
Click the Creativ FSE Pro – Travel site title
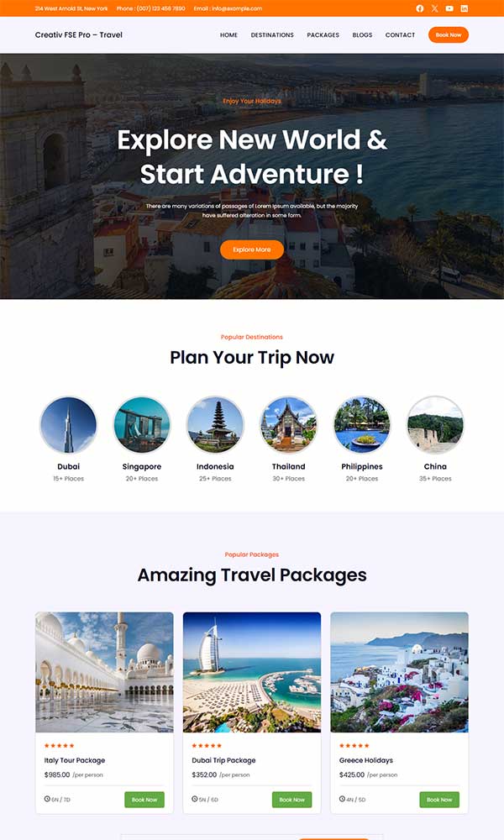click(x=79, y=34)
